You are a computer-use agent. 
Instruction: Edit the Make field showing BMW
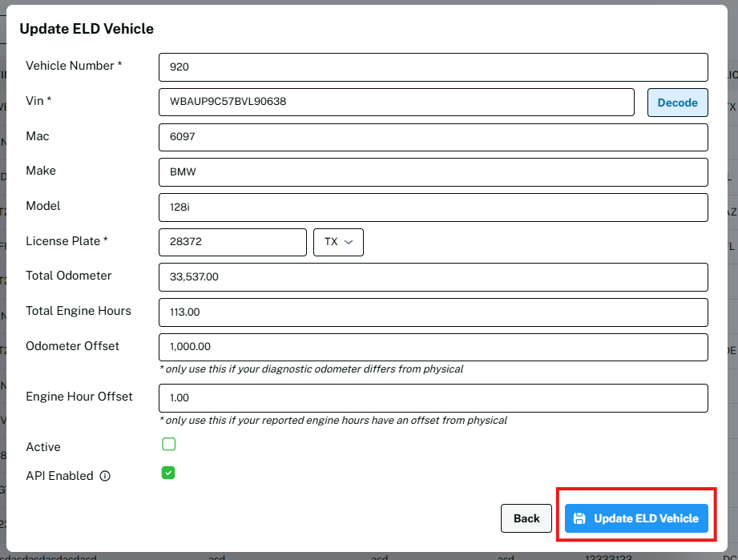(x=433, y=171)
